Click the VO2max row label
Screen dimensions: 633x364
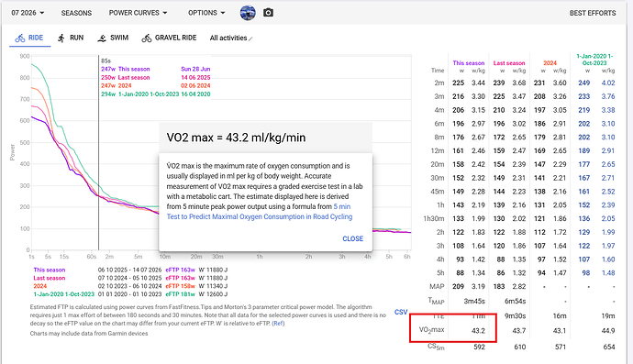[431, 330]
